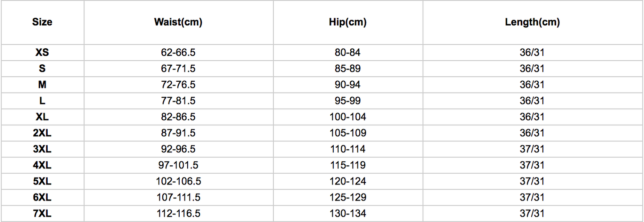Image resolution: width=644 pixels, height=222 pixels.
Task: Click the length cell in XS row
Action: tap(532, 53)
